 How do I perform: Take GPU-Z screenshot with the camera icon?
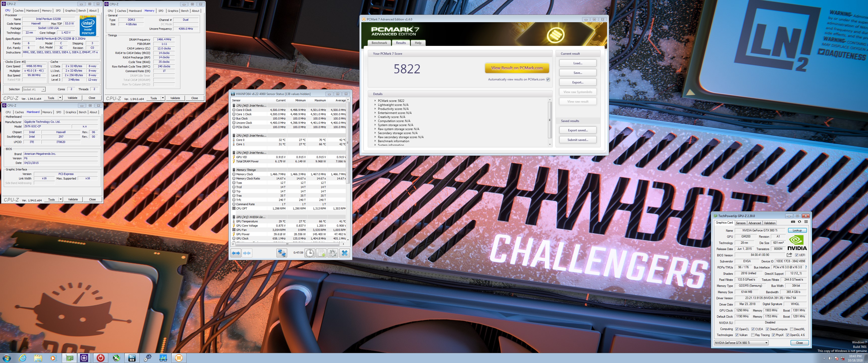(793, 222)
